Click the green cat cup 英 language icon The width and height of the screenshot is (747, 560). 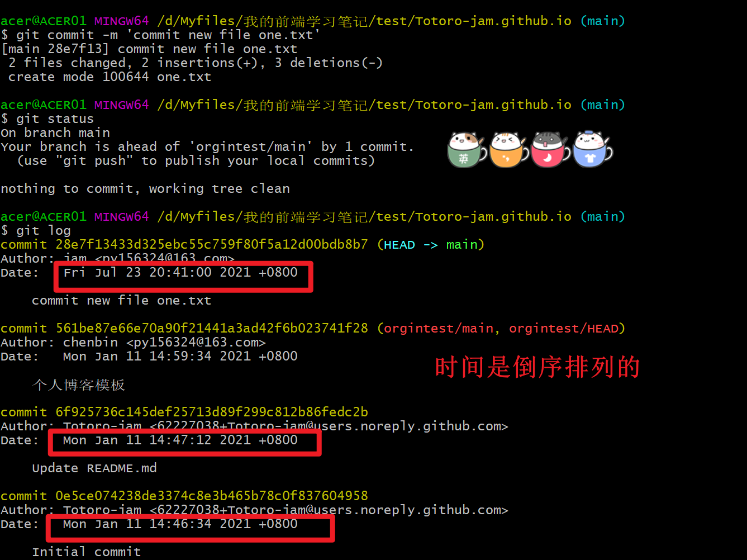464,158
